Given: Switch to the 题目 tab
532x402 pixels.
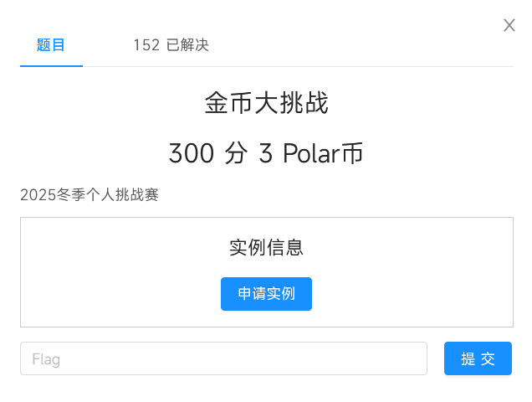Looking at the screenshot, I should click(x=51, y=45).
